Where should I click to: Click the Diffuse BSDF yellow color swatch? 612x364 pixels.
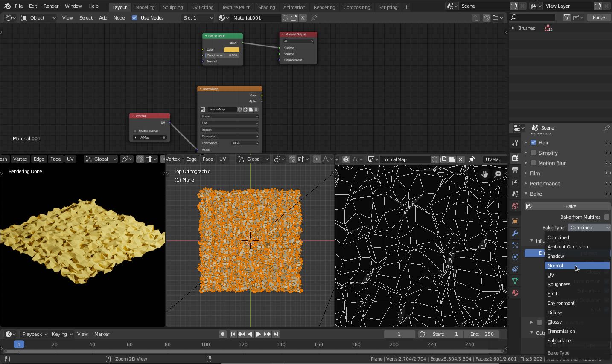tap(232, 49)
